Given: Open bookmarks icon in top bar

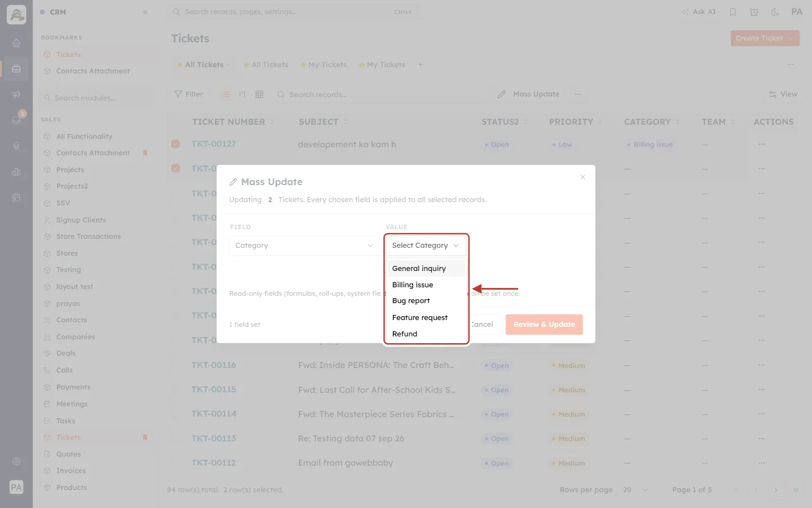Looking at the screenshot, I should [733, 12].
